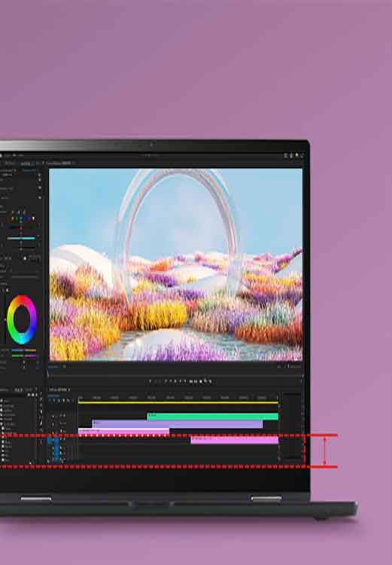Image resolution: width=392 pixels, height=565 pixels.
Task: Click the timeline time ruler
Action: [x=178, y=398]
